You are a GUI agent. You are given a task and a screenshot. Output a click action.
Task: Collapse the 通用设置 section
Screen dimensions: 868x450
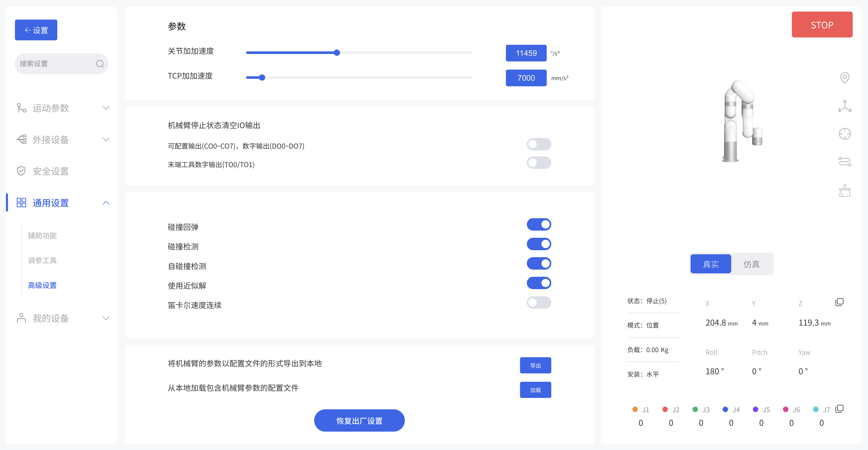(x=106, y=203)
